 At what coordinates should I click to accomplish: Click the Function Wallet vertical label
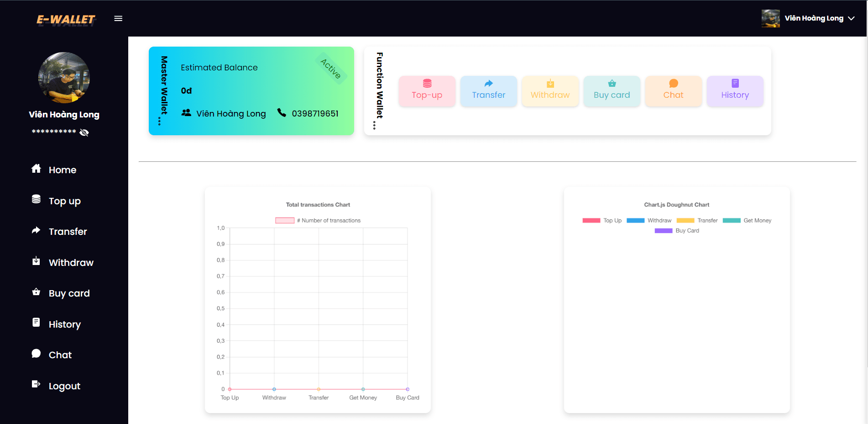(x=379, y=85)
